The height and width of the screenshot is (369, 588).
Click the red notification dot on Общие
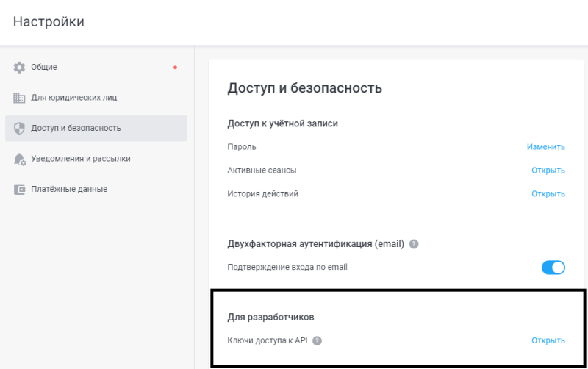pyautogui.click(x=175, y=68)
